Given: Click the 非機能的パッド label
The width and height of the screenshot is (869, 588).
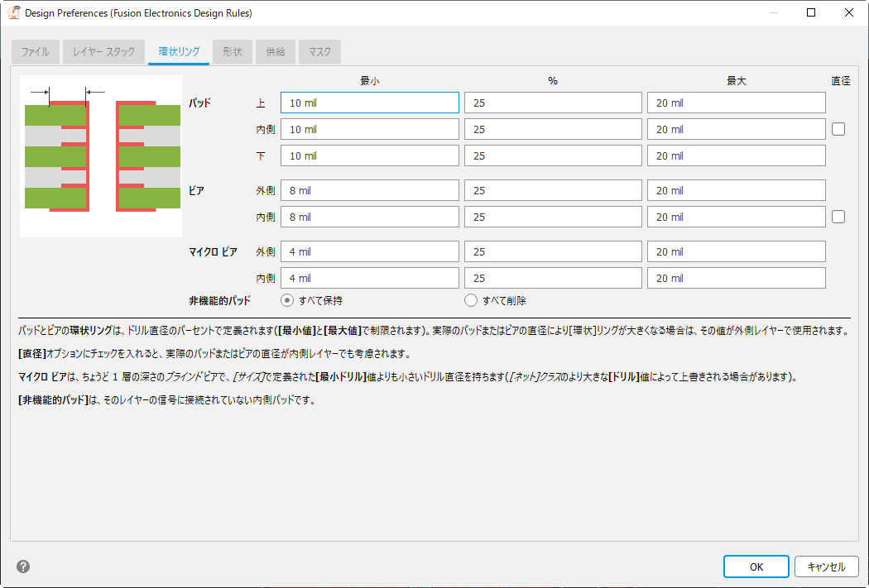Looking at the screenshot, I should pyautogui.click(x=220, y=301).
